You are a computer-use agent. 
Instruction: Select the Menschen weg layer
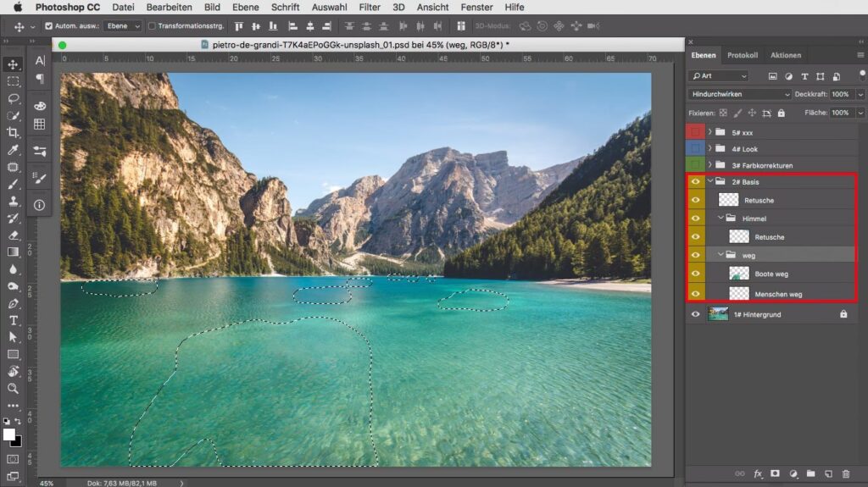coord(778,294)
